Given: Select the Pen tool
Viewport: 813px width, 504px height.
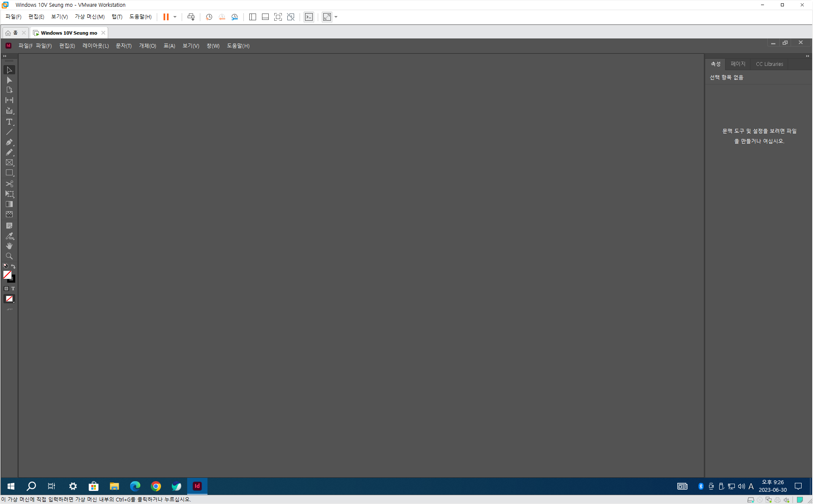Looking at the screenshot, I should pyautogui.click(x=9, y=142).
